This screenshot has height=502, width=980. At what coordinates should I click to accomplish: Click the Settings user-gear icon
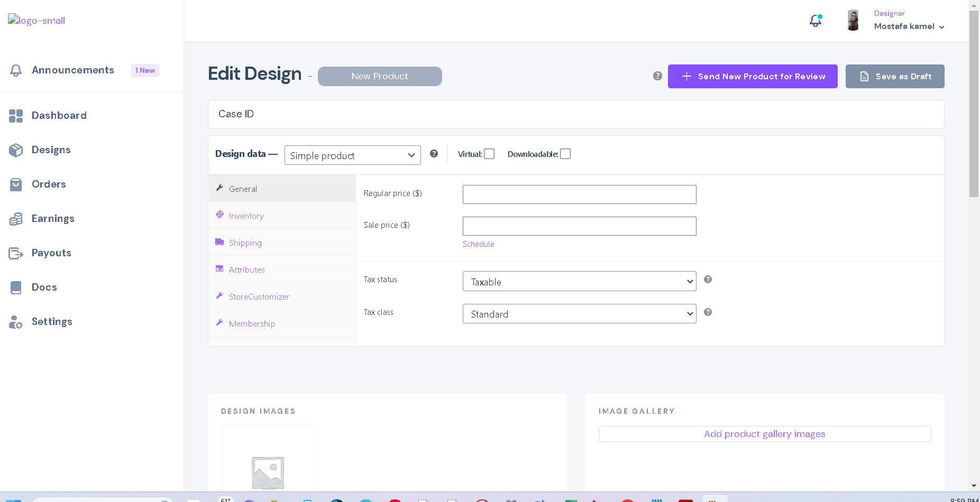click(x=16, y=322)
